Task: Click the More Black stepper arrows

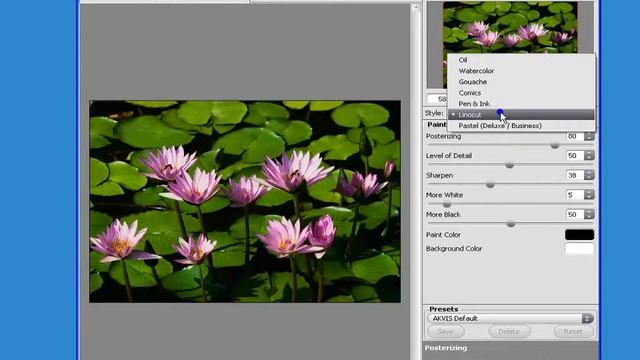Action: [x=589, y=214]
